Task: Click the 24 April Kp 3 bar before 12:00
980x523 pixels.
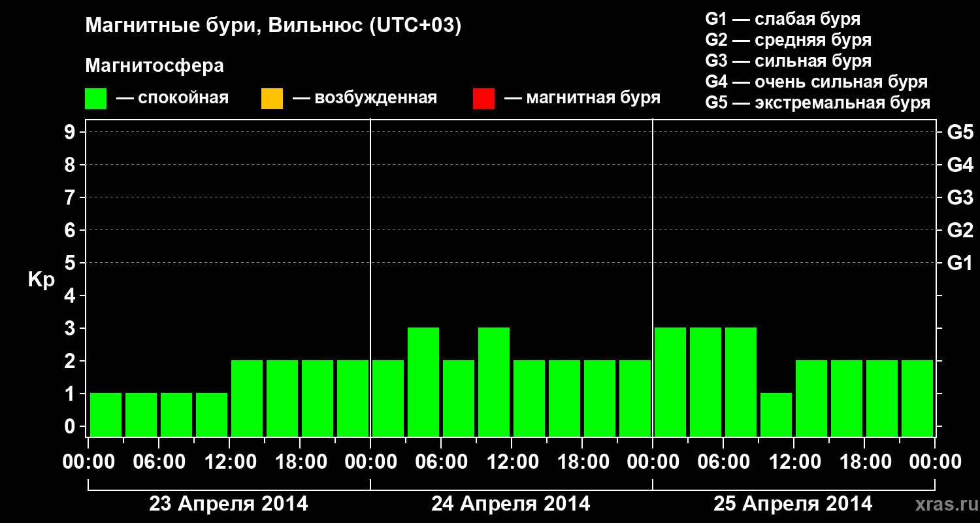Action: [x=494, y=382]
